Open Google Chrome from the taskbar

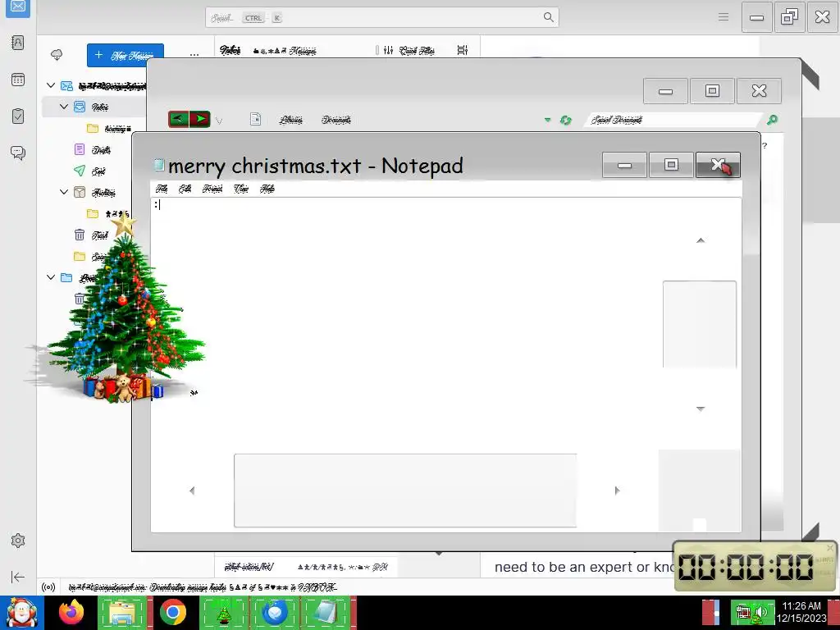[172, 613]
